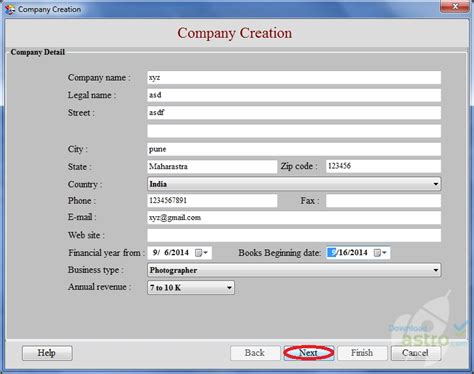The height and width of the screenshot is (374, 474).
Task: Cancel the company creation wizard
Action: pyautogui.click(x=416, y=353)
